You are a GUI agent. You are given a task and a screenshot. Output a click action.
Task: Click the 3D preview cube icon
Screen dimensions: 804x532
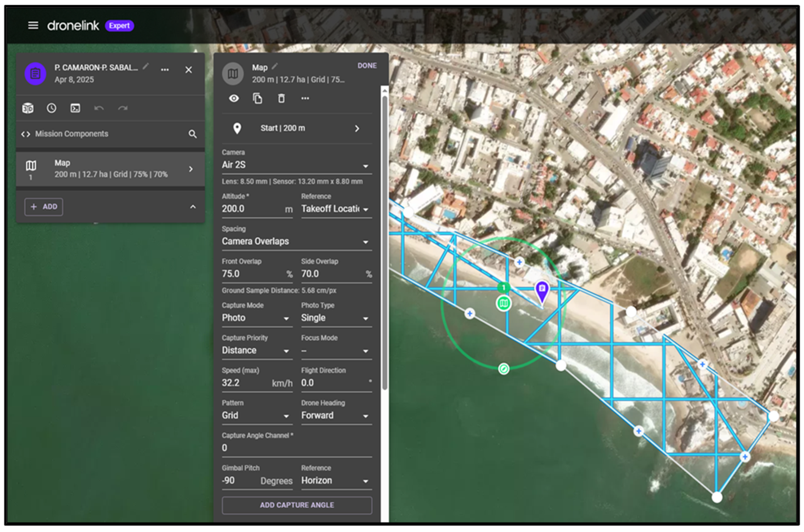[x=28, y=108]
